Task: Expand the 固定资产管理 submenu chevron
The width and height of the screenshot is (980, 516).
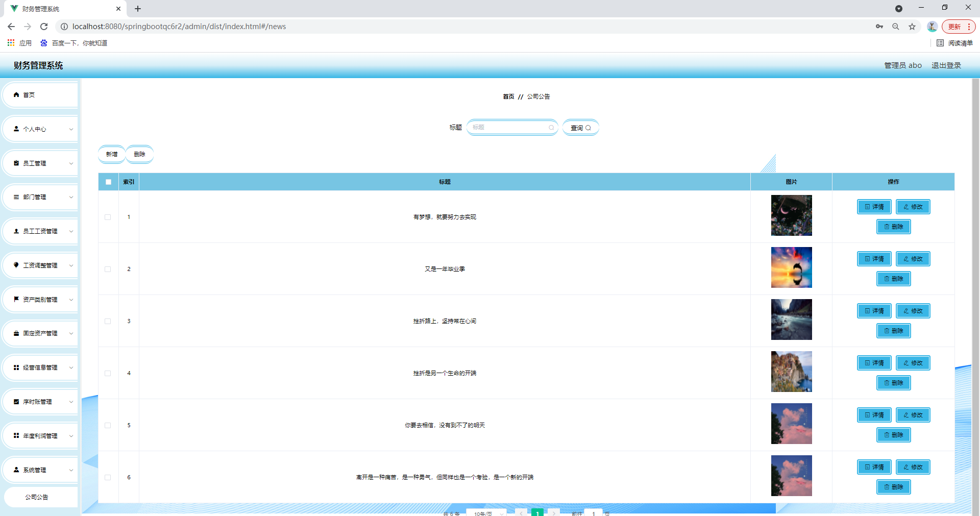Action: click(x=71, y=334)
